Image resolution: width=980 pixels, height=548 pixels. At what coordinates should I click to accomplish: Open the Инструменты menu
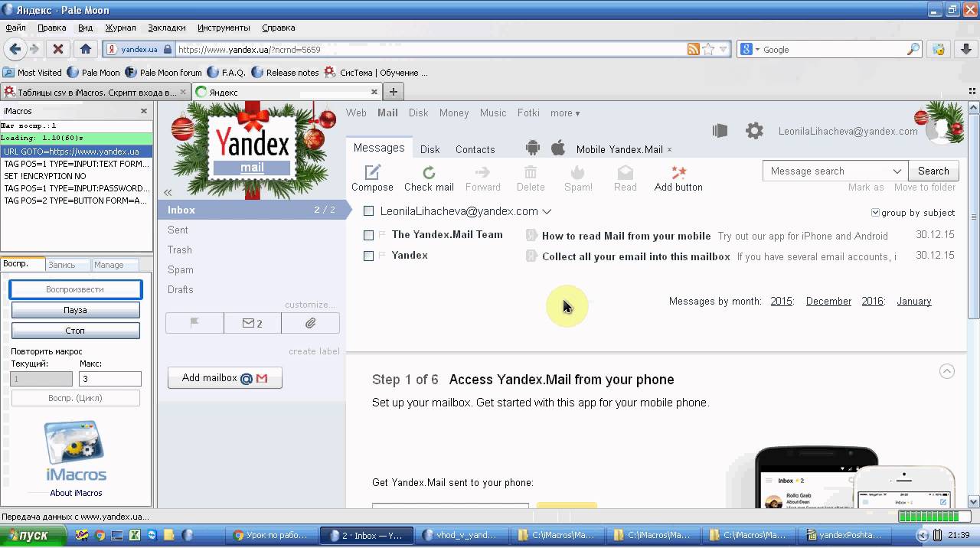pos(224,28)
